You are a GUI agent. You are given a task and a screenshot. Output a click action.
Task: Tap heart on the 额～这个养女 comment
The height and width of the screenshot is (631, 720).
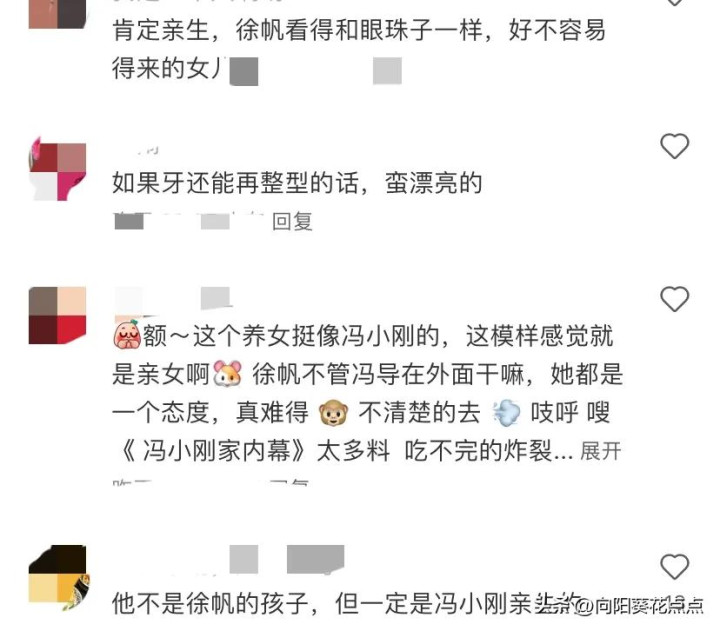[x=674, y=299]
